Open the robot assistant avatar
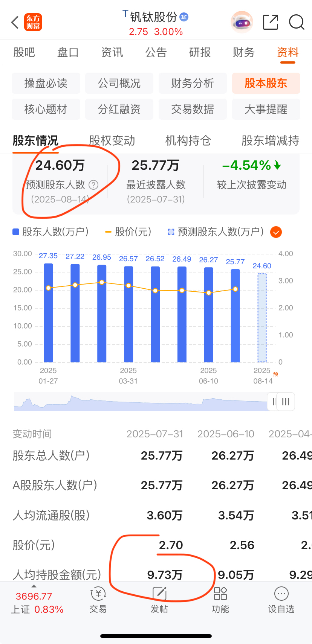The width and height of the screenshot is (312, 644). 242,22
